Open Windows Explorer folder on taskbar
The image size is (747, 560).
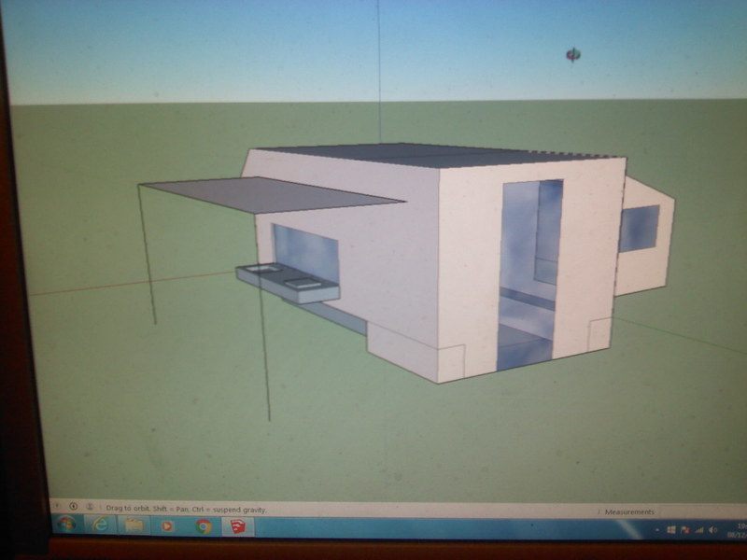(134, 525)
